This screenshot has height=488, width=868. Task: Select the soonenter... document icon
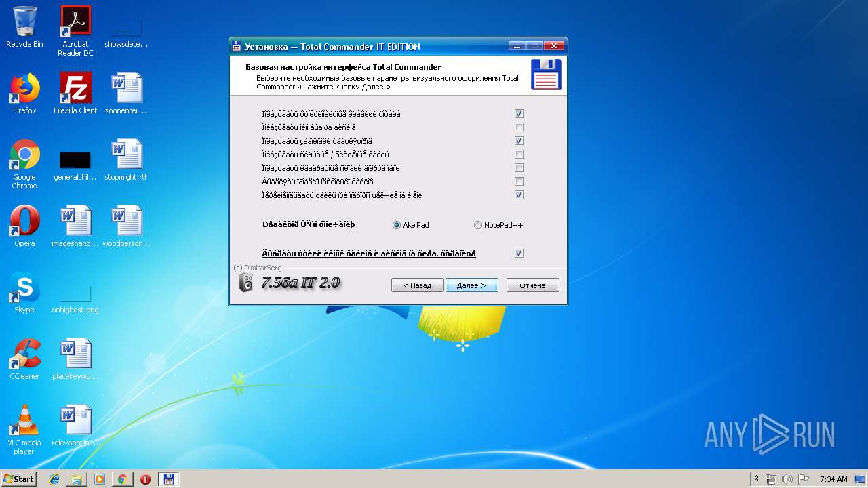[x=126, y=94]
